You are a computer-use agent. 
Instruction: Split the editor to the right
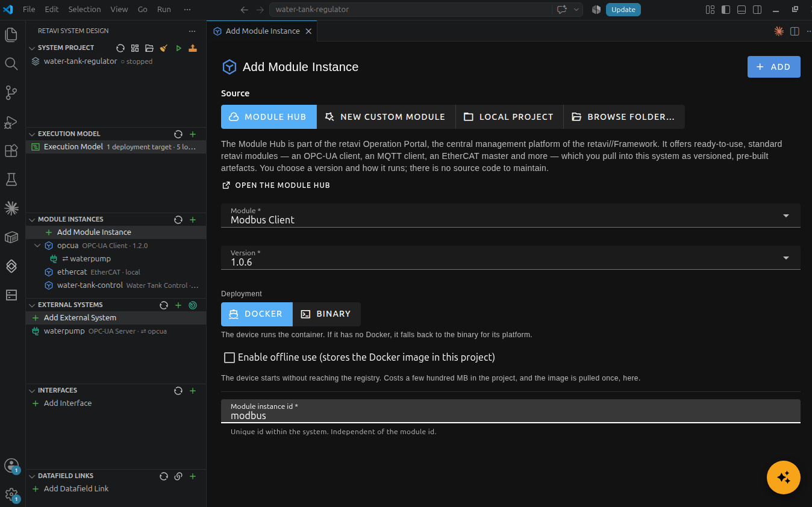(795, 31)
